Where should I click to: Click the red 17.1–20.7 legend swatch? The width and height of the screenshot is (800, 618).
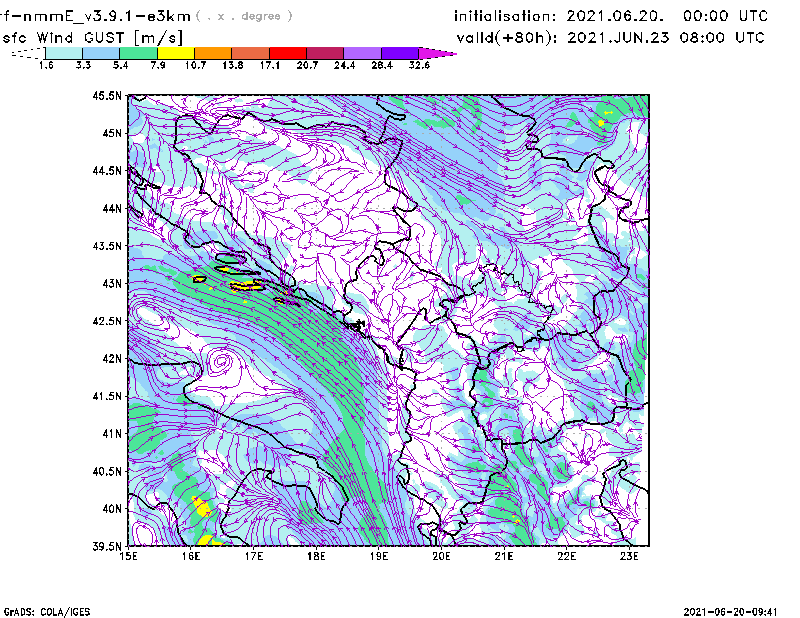pos(288,53)
